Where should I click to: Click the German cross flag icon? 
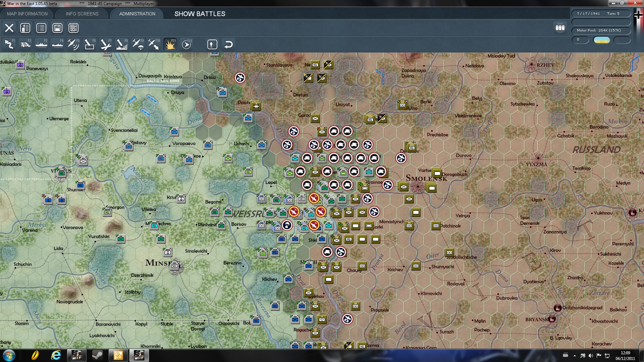(638, 15)
